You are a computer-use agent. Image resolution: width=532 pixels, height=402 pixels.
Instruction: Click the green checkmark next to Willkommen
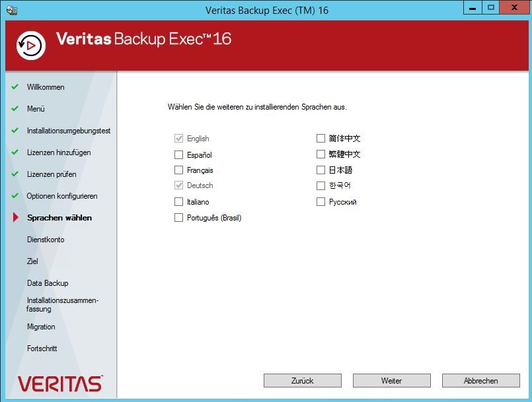coord(15,86)
